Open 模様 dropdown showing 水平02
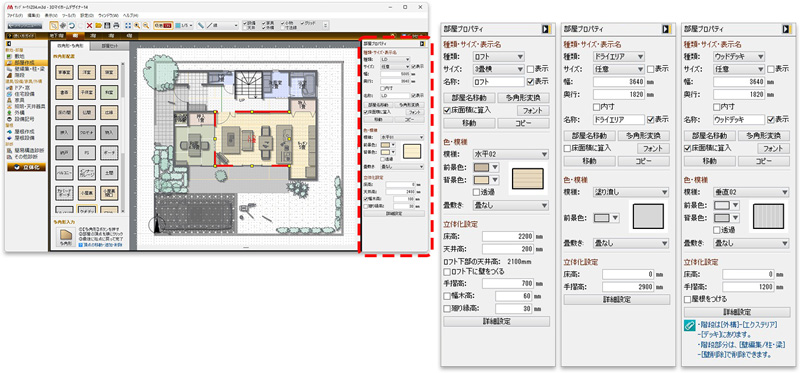This screenshot has height=373, width=800. click(511, 154)
